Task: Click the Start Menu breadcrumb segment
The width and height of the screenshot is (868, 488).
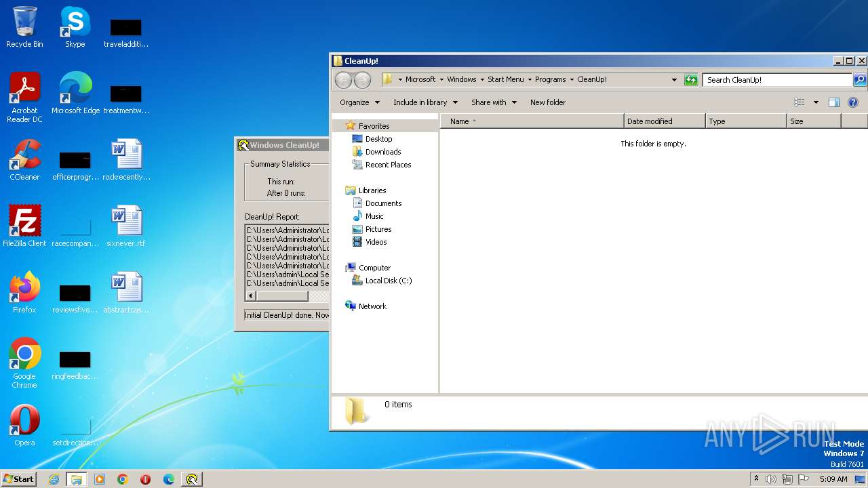Action: pos(506,80)
